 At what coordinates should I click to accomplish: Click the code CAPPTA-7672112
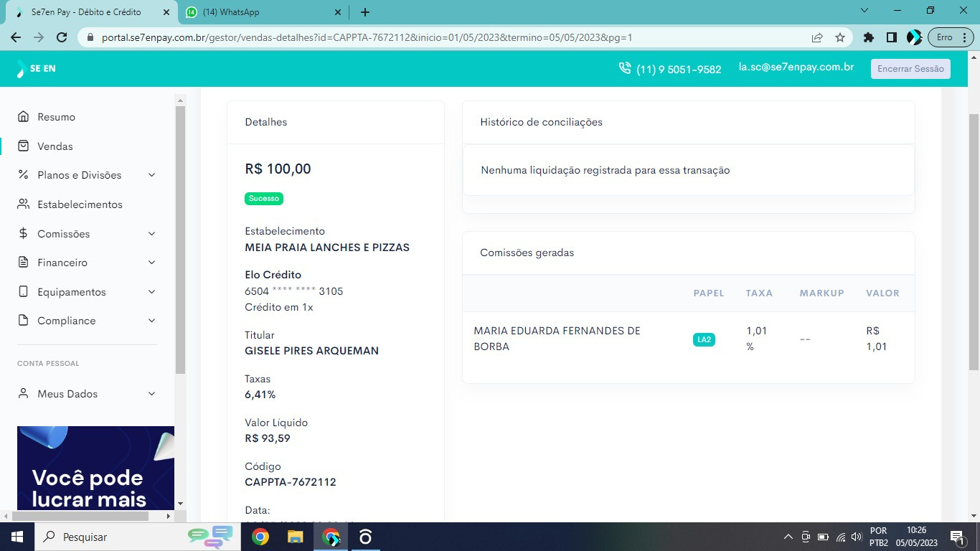click(291, 482)
